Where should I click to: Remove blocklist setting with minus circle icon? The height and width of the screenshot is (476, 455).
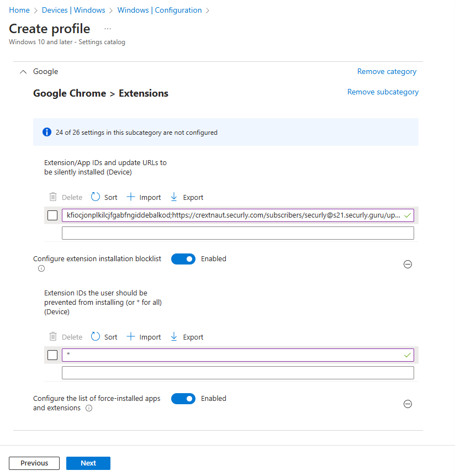408,264
